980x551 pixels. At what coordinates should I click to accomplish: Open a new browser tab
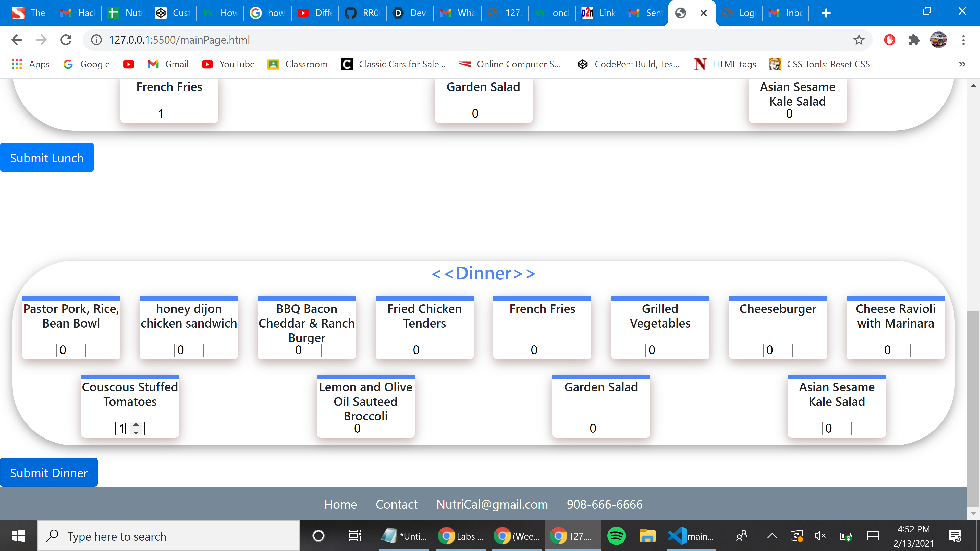pos(826,13)
